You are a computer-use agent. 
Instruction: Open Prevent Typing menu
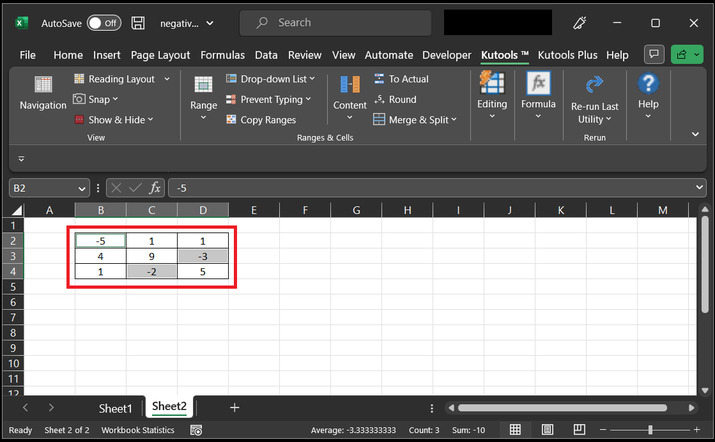point(269,99)
